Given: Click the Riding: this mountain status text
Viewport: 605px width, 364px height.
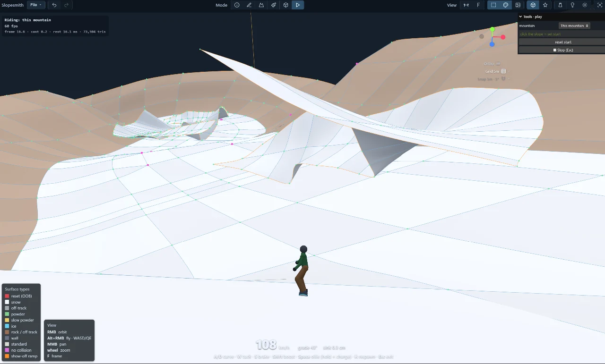Looking at the screenshot, I should [x=28, y=20].
